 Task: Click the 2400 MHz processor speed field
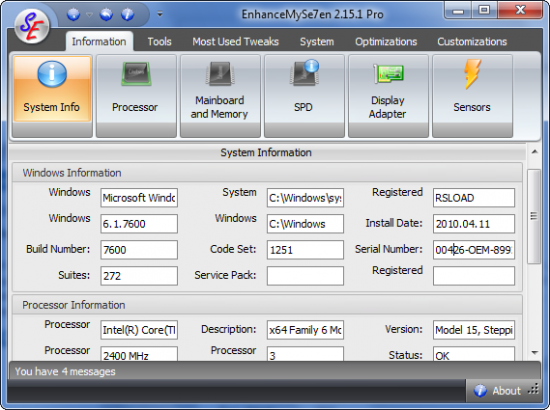139,354
